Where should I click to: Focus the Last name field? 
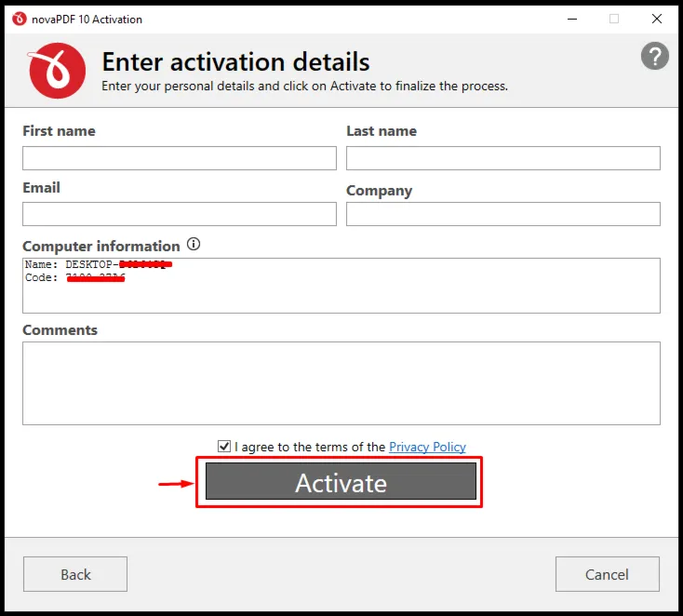[x=503, y=158]
